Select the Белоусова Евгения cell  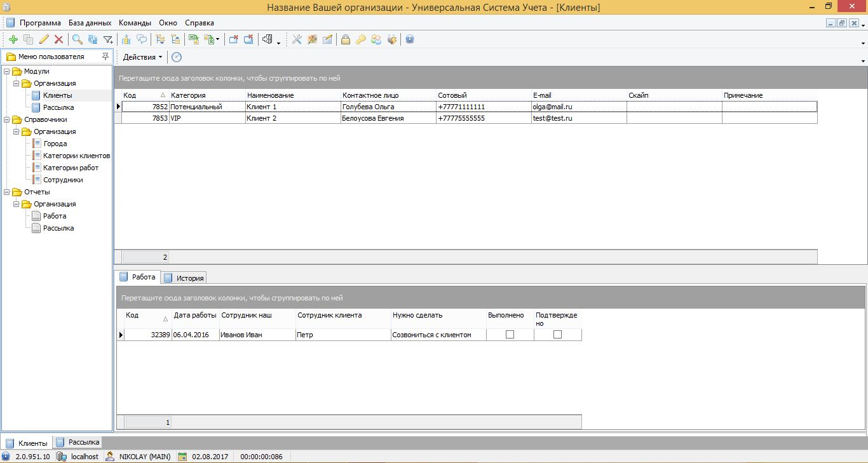coord(388,118)
